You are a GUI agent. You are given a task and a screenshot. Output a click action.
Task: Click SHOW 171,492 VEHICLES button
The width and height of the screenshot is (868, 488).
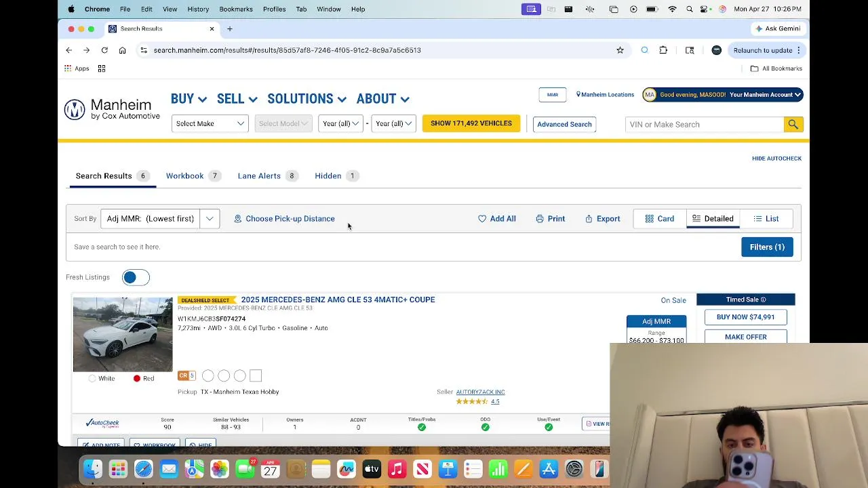point(471,123)
